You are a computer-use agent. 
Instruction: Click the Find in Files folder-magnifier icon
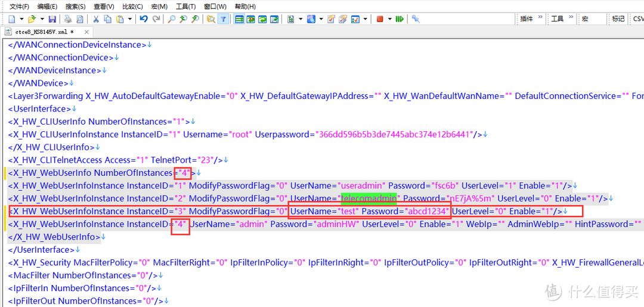coord(210,19)
